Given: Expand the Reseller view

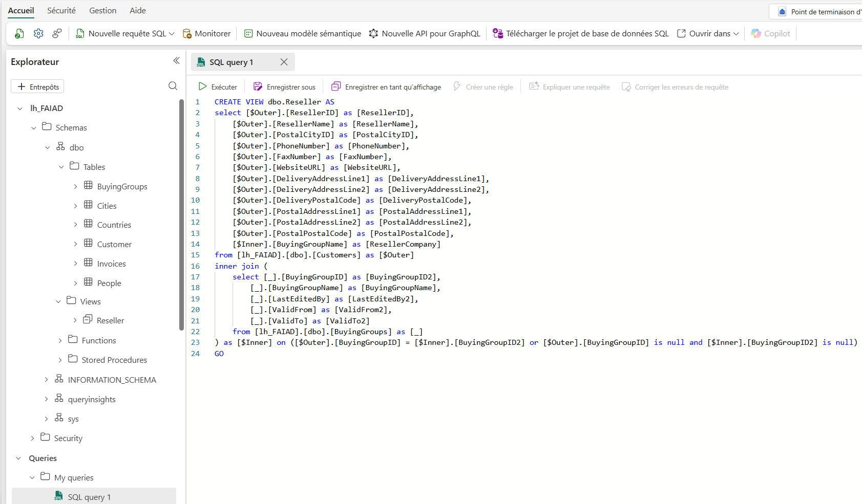Looking at the screenshot, I should point(75,320).
